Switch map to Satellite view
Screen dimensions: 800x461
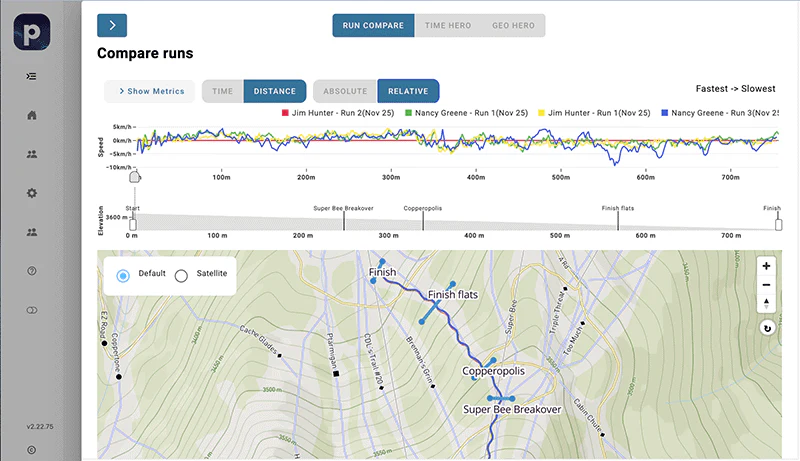click(x=181, y=274)
